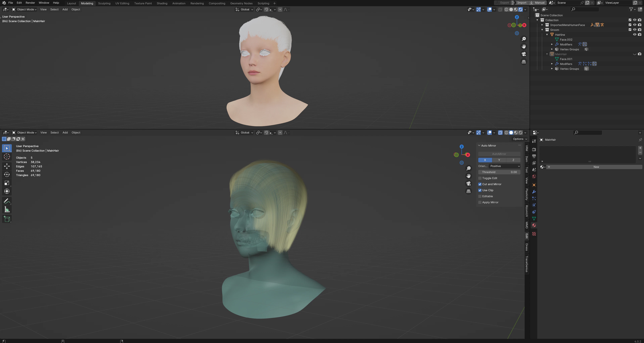Open the Render properties tab

click(x=534, y=149)
